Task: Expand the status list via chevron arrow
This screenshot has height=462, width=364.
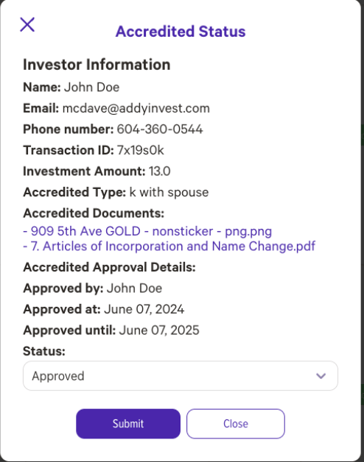Action: (321, 376)
